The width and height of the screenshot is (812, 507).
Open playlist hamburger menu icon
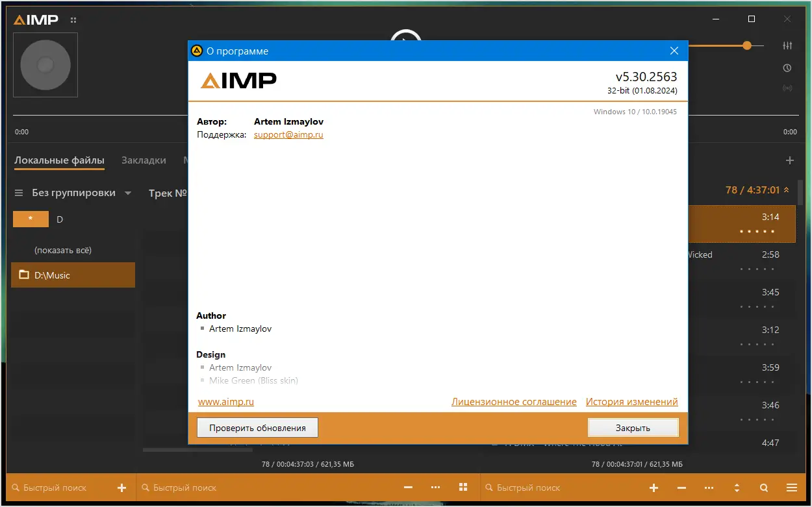tap(792, 488)
